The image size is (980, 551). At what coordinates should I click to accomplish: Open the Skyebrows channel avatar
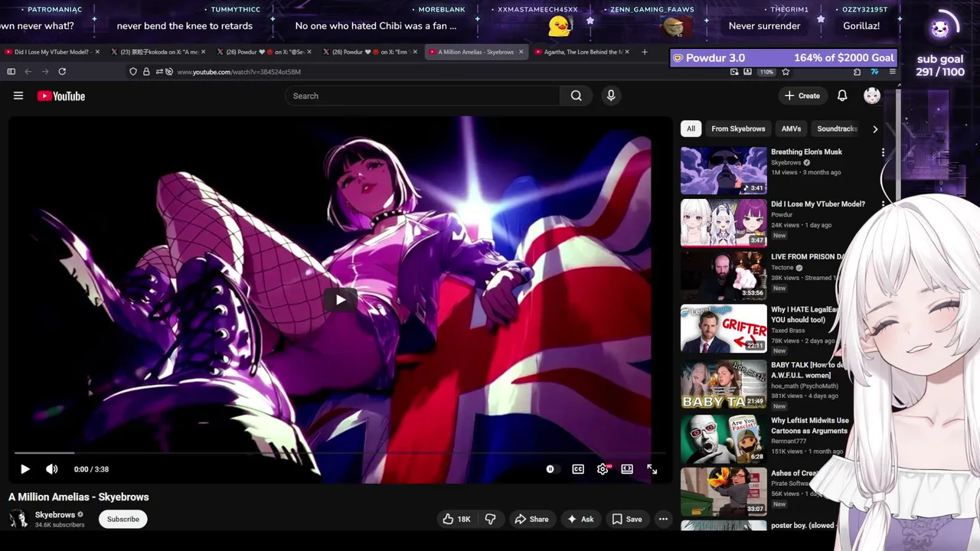(x=18, y=519)
